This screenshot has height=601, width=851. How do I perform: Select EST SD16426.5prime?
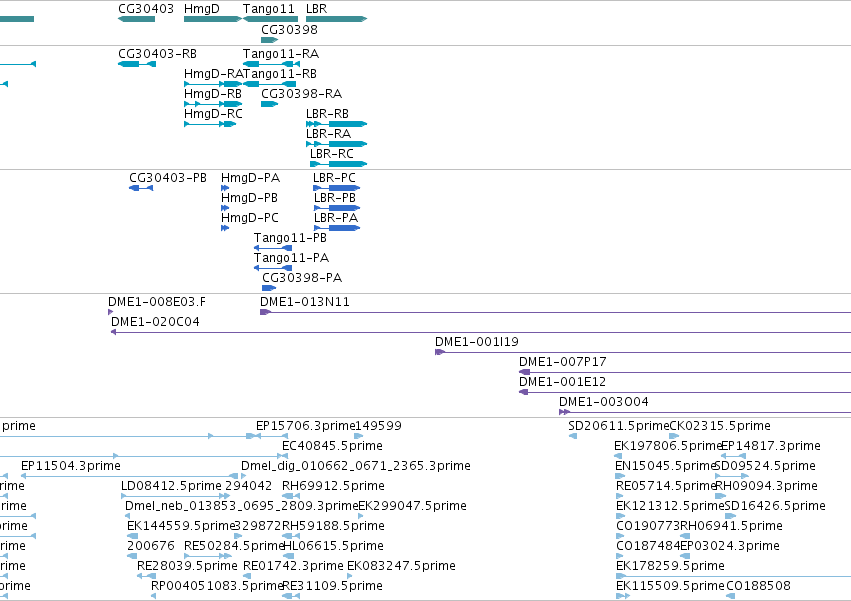[x=775, y=506]
